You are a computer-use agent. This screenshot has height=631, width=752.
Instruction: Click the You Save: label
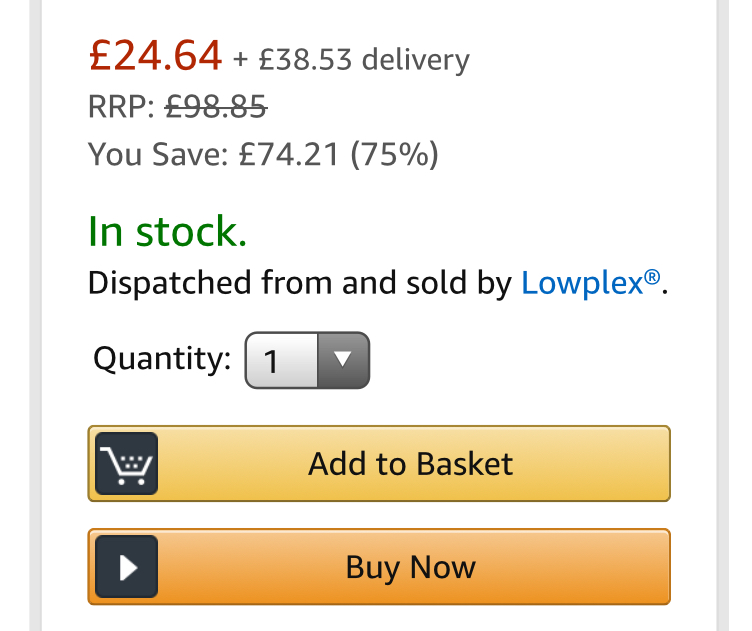[158, 154]
